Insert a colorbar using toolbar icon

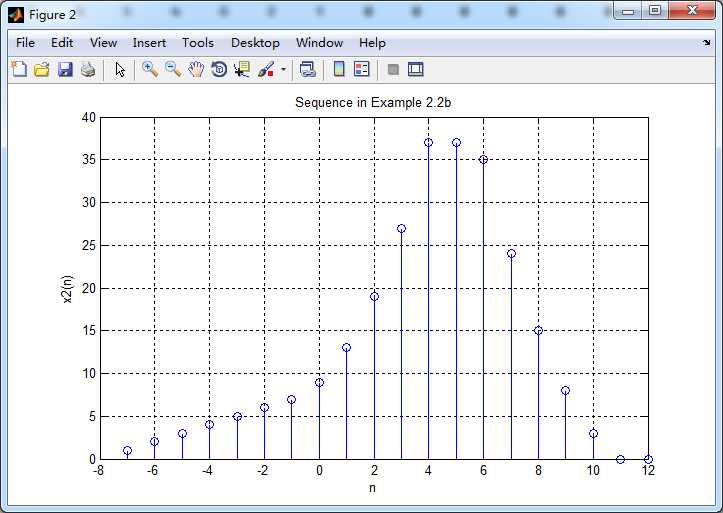[x=339, y=70]
